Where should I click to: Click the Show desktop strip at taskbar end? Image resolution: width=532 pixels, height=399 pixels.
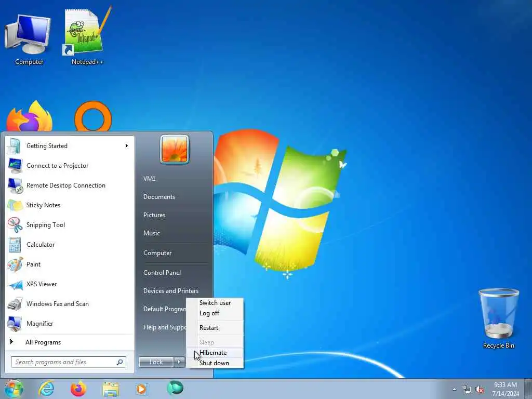pos(529,389)
